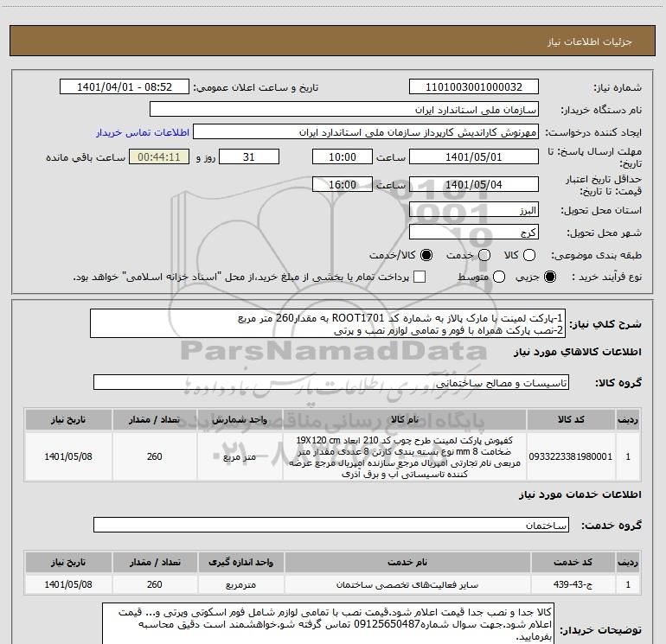Click the delivery city field کرج

coord(474,233)
